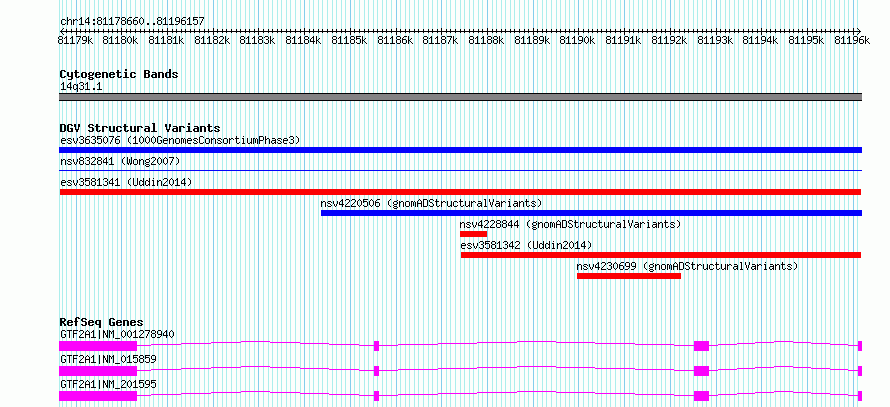Click the 81192k ruler tick label
Viewport: 890px width, 407px height.
pyautogui.click(x=669, y=40)
